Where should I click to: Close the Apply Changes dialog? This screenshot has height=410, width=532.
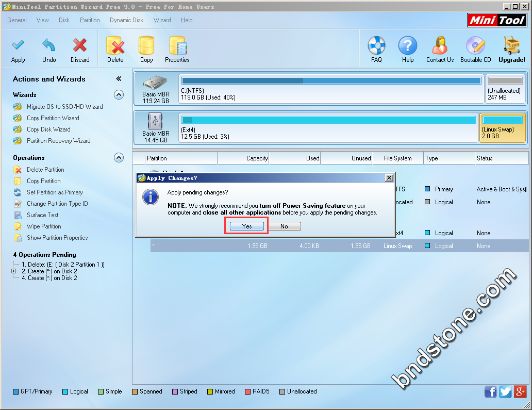tap(389, 178)
